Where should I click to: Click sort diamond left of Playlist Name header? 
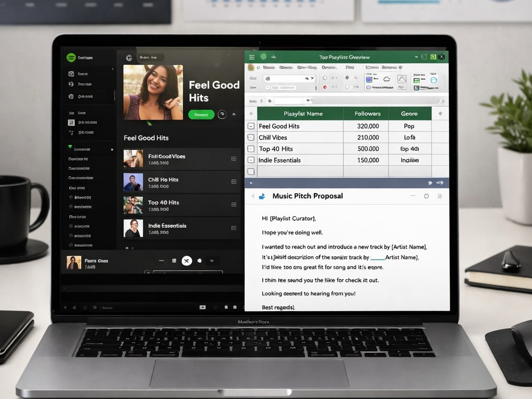click(251, 113)
